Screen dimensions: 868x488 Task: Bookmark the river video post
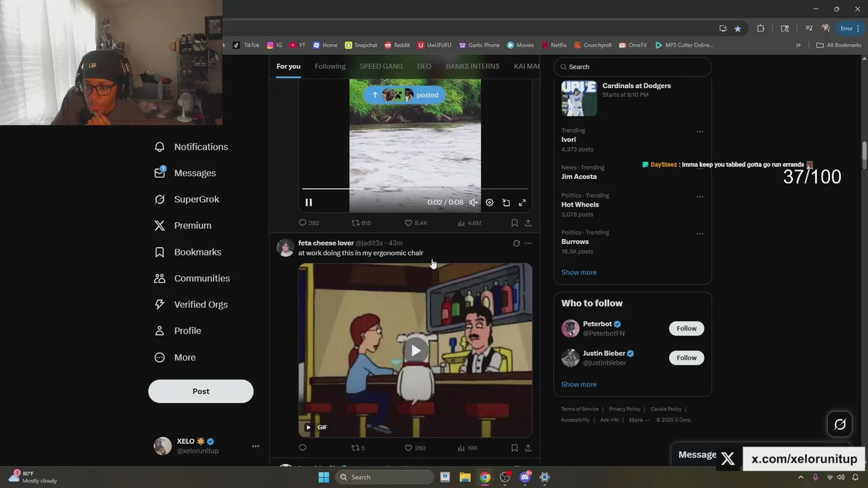click(514, 222)
